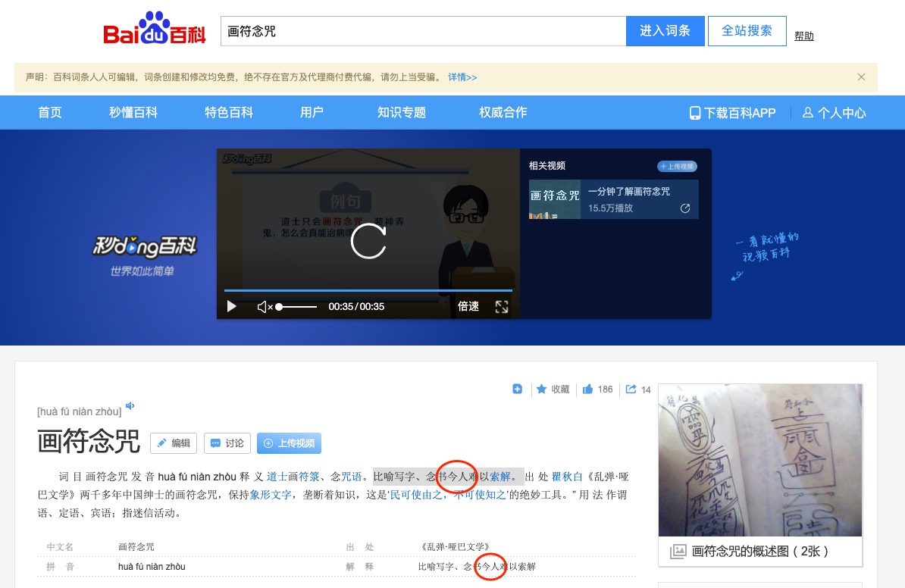Unmute the video using the speaker icon

pos(264,307)
